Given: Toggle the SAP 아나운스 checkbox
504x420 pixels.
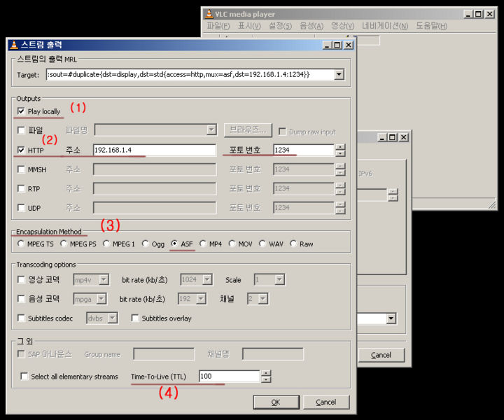Looking at the screenshot, I should tap(21, 354).
